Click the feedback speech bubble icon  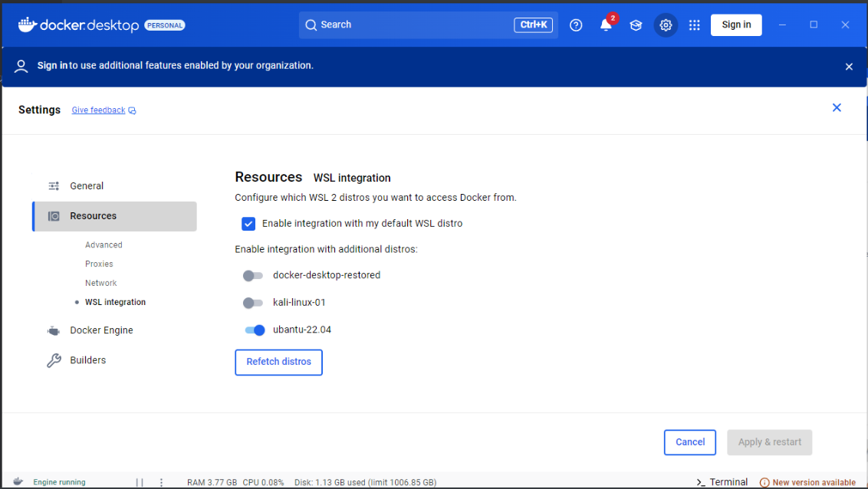coord(133,110)
